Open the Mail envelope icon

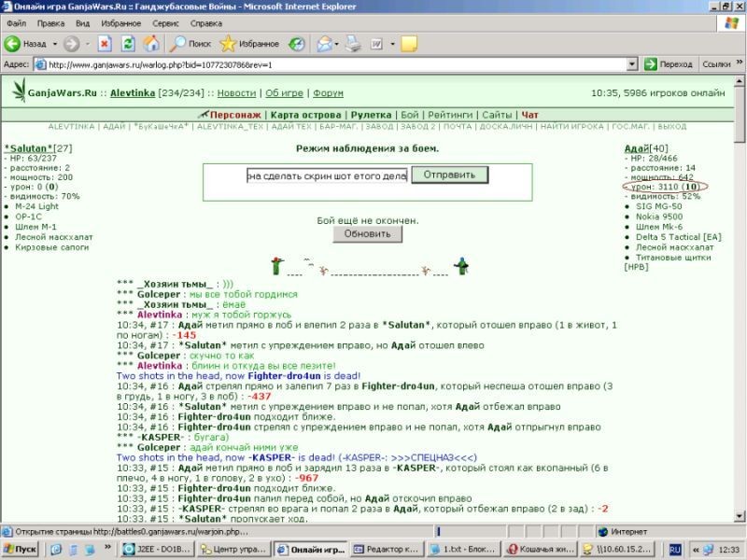pyautogui.click(x=324, y=44)
